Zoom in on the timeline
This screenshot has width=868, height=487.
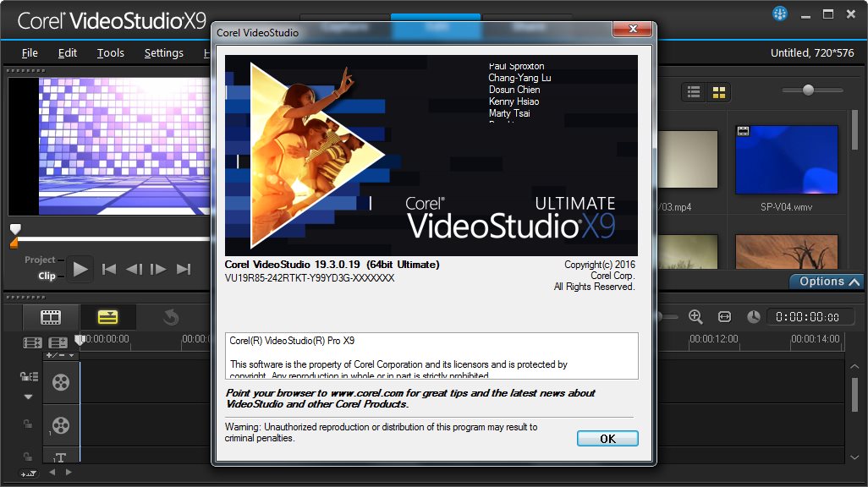pyautogui.click(x=695, y=316)
